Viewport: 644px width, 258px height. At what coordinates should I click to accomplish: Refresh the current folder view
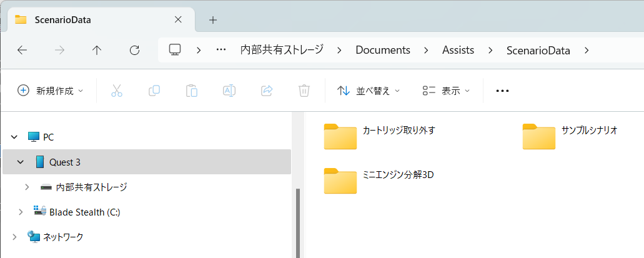coord(134,50)
